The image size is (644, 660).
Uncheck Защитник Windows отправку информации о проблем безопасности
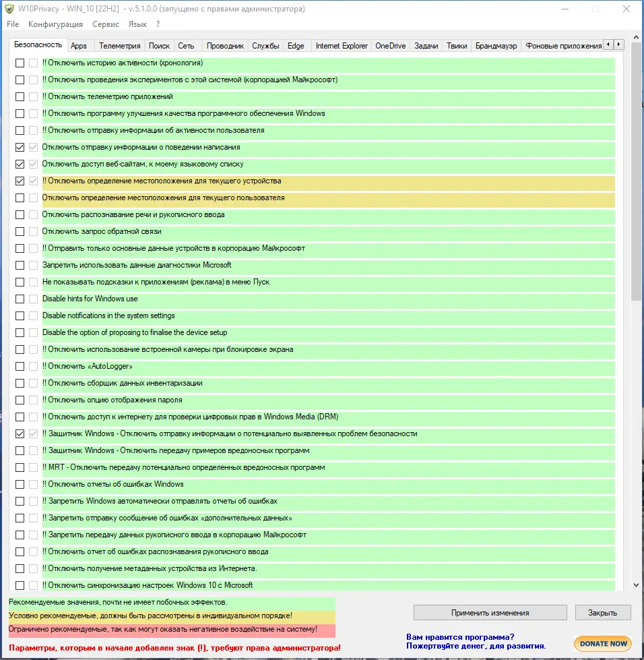pos(20,433)
